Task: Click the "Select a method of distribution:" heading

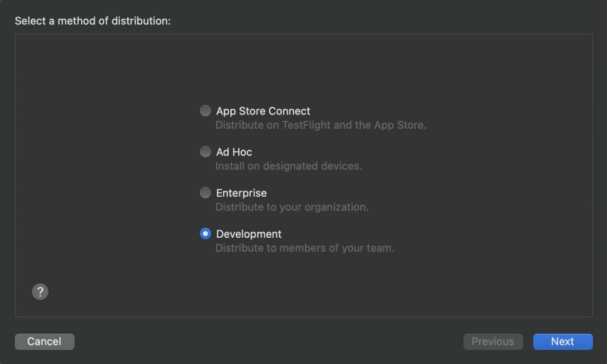Action: (92, 21)
